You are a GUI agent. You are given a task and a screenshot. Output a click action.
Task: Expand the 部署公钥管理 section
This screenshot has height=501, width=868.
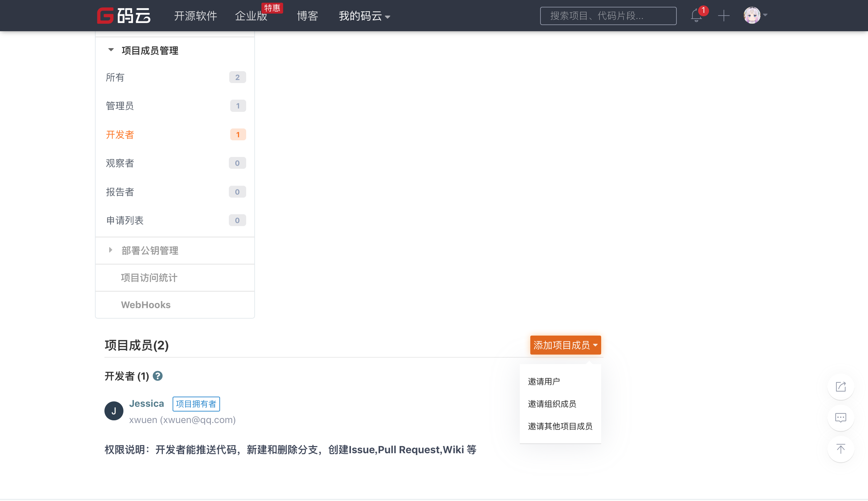click(111, 250)
